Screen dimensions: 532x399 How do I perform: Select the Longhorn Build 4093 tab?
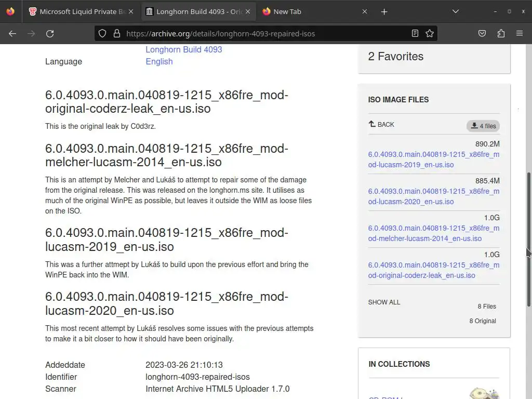pyautogui.click(x=199, y=11)
